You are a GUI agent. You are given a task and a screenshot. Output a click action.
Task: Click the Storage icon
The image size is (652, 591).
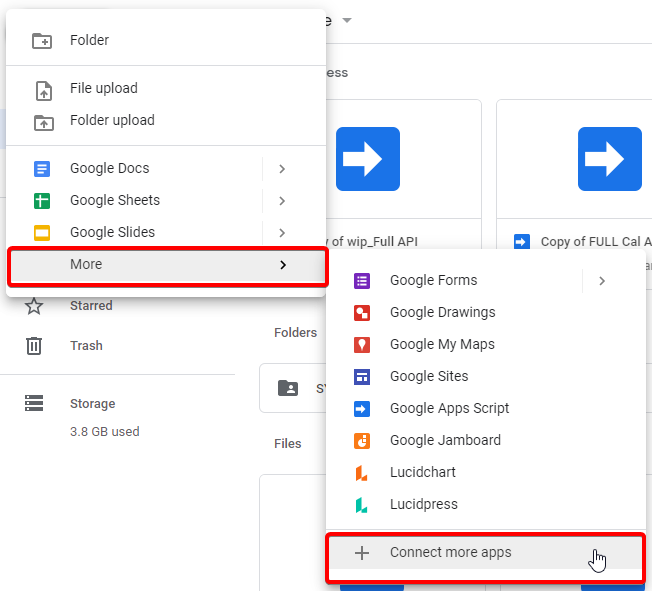34,403
